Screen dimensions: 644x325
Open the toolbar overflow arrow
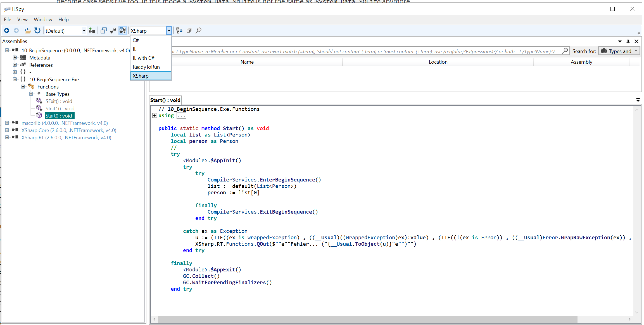(x=639, y=33)
